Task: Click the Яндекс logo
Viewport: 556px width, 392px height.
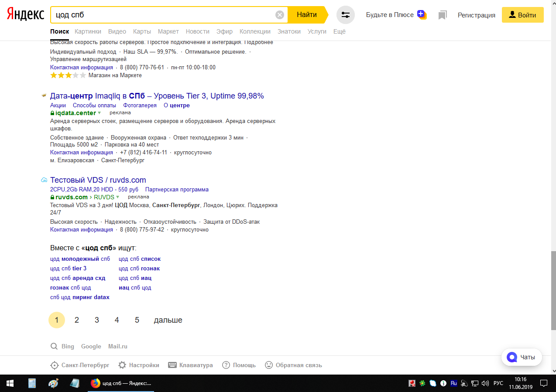Action: (25, 14)
